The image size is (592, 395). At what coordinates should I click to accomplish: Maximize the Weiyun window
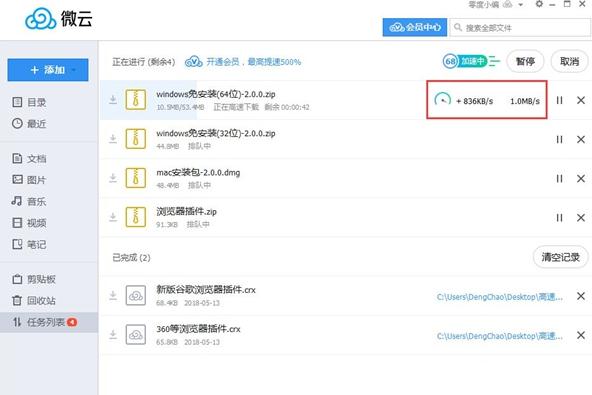pos(567,4)
